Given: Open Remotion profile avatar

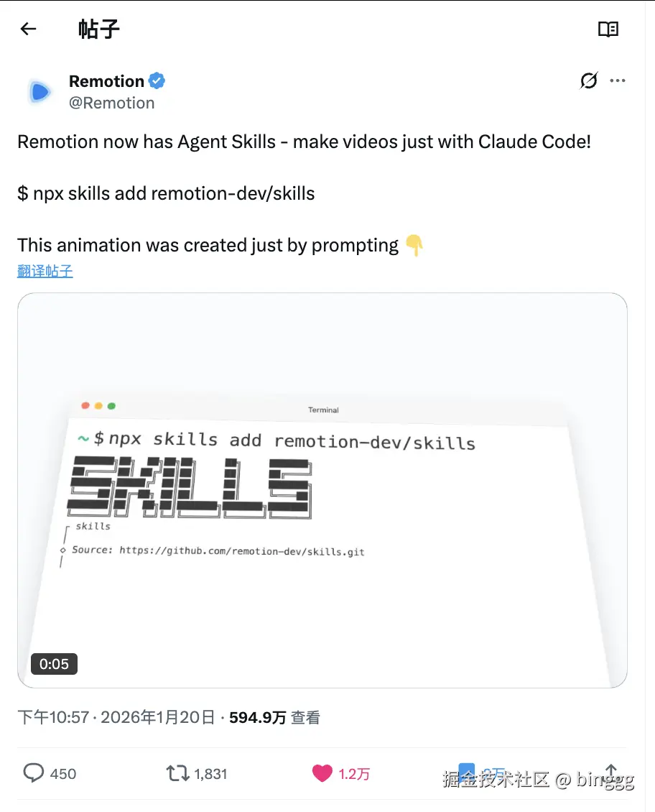Looking at the screenshot, I should pos(40,92).
